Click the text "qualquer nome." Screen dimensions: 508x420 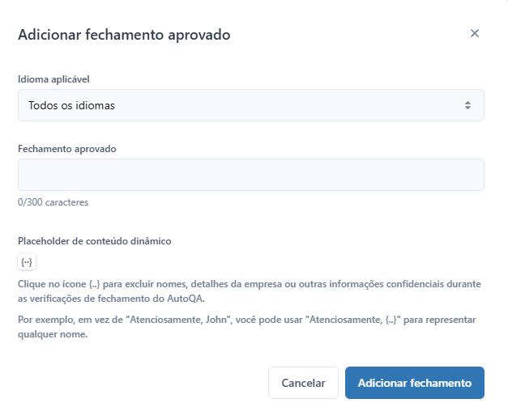53,334
